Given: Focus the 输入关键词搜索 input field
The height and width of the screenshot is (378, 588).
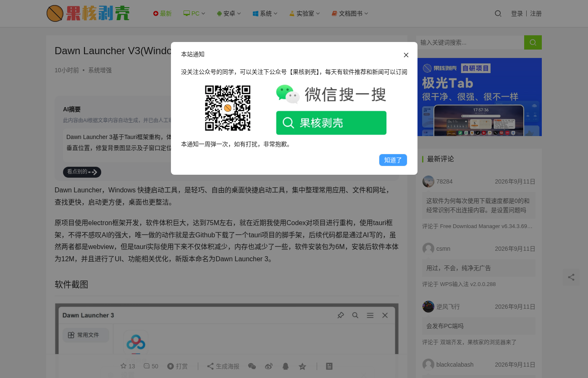Looking at the screenshot, I should click(x=470, y=42).
